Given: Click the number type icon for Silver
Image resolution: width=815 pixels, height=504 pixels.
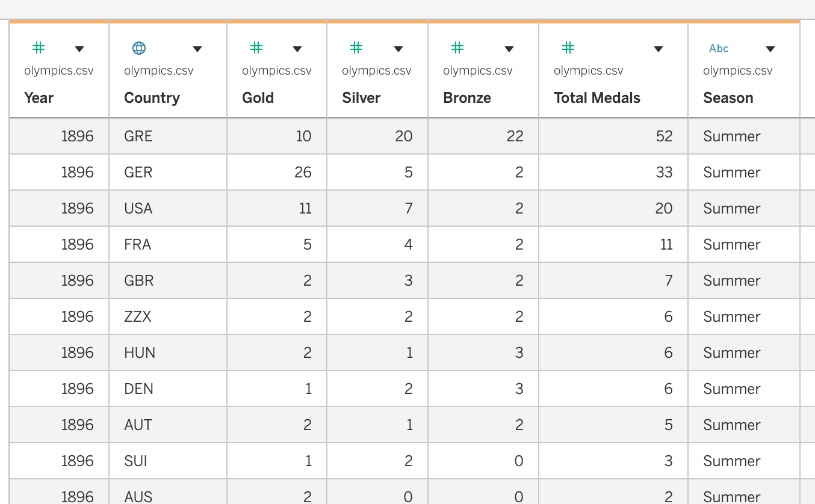Looking at the screenshot, I should pos(356,48).
